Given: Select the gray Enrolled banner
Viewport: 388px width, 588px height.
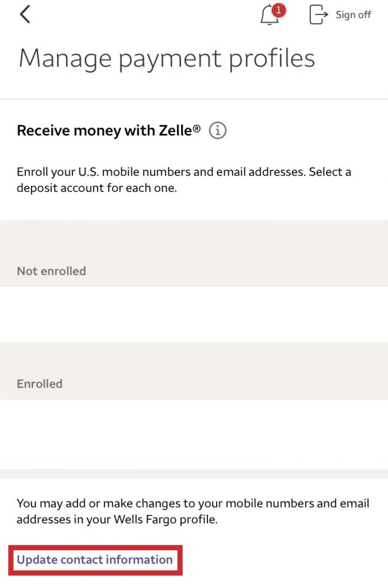Looking at the screenshot, I should pyautogui.click(x=194, y=371).
